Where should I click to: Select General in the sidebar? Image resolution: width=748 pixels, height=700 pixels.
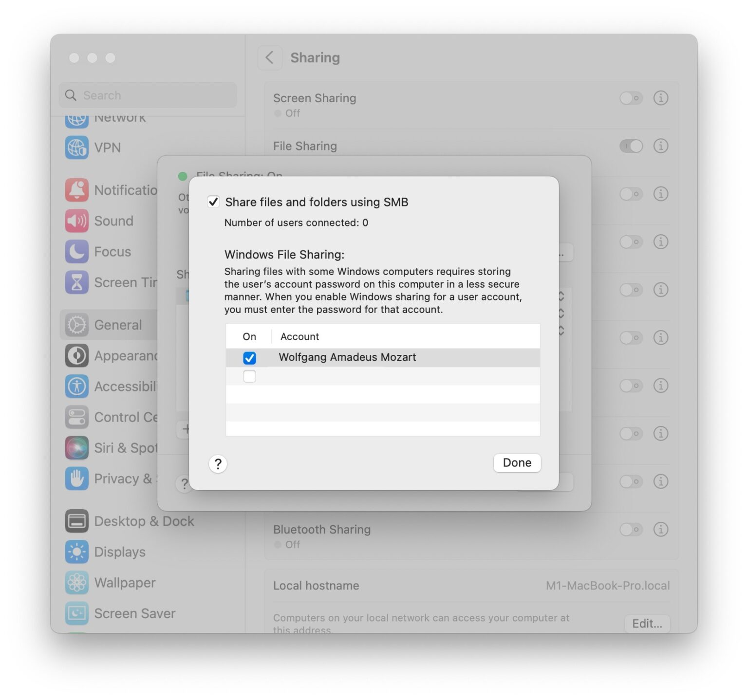click(109, 325)
